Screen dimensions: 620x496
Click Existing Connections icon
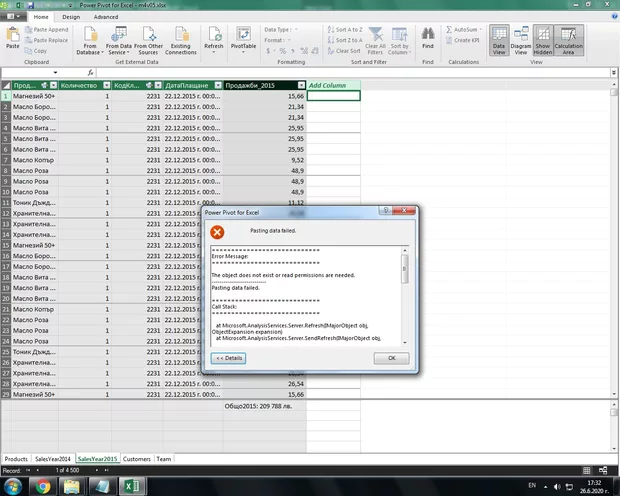[x=182, y=39]
